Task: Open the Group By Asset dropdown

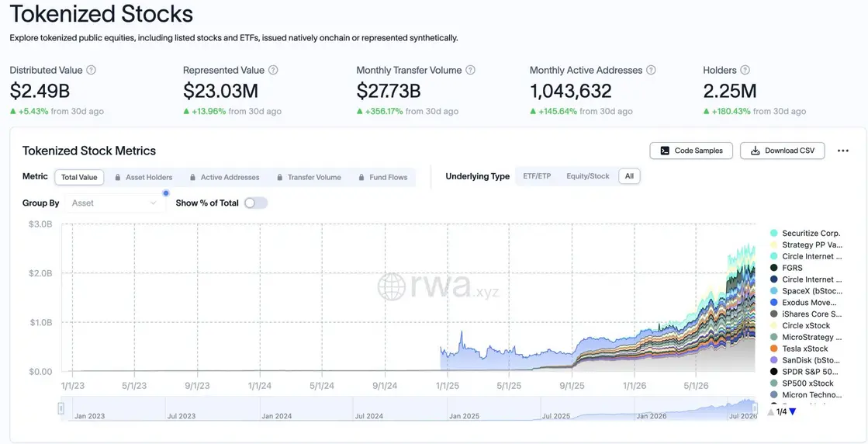Action: click(x=115, y=203)
